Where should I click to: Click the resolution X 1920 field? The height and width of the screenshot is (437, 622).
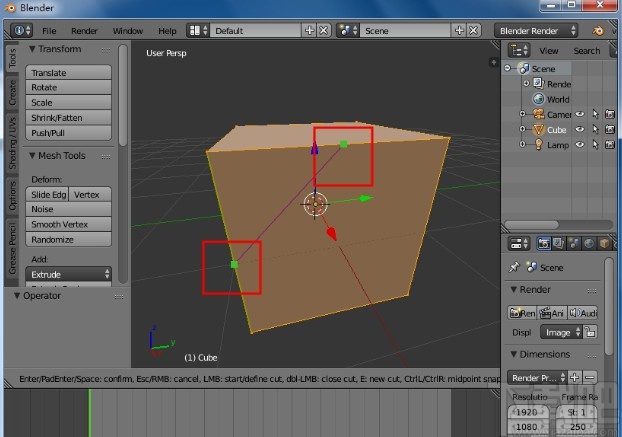pos(528,412)
